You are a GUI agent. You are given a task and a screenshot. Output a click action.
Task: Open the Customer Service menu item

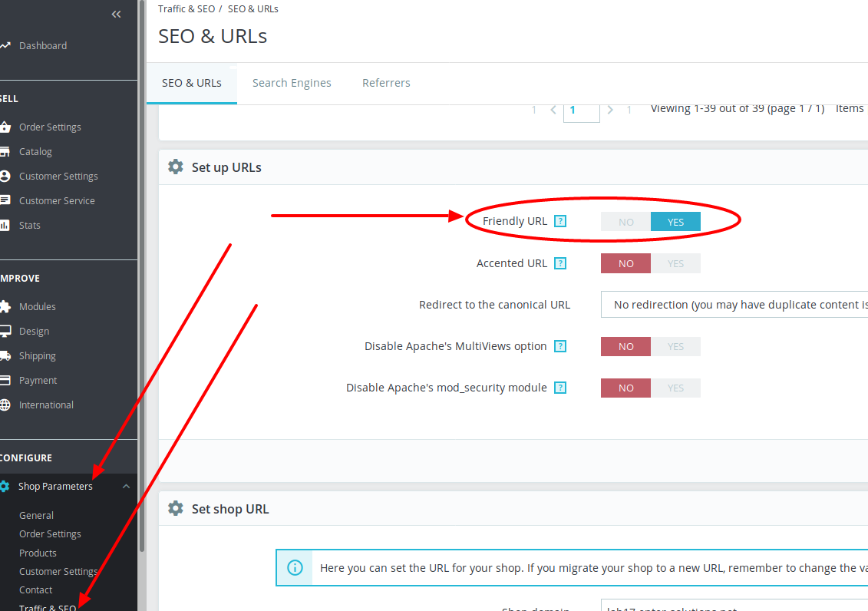[57, 201]
